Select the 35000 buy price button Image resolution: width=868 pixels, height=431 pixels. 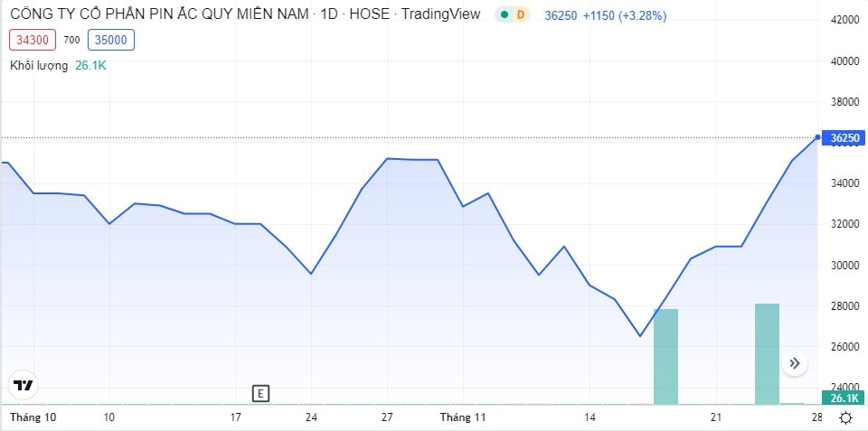click(110, 40)
